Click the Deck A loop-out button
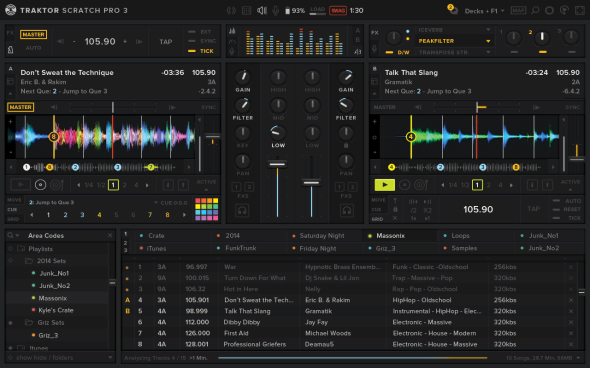The image size is (590, 368). (183, 185)
